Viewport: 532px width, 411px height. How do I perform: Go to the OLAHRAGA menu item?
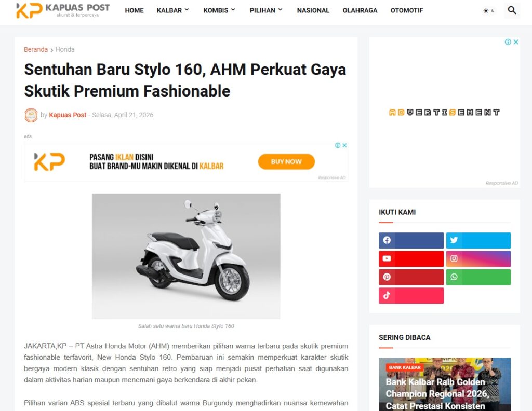point(360,10)
